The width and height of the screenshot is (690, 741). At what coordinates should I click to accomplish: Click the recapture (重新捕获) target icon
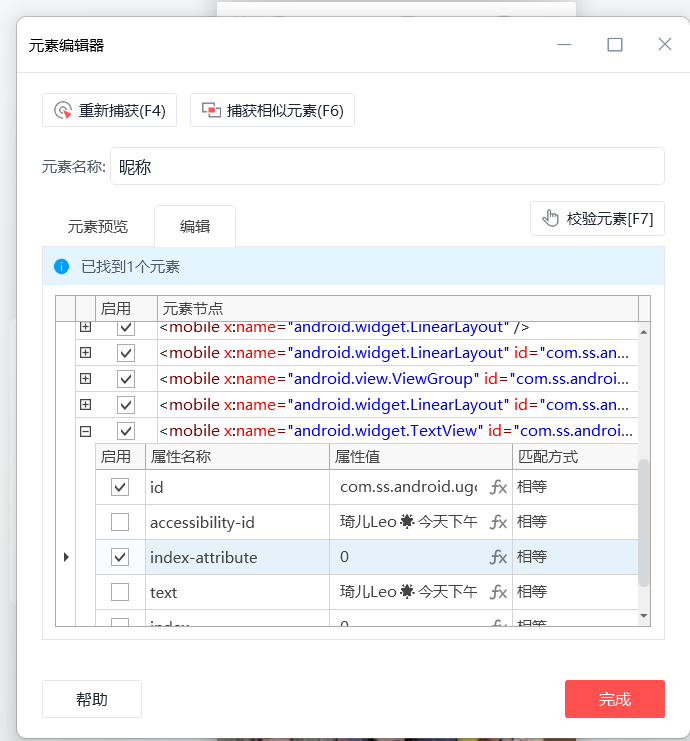tap(64, 110)
